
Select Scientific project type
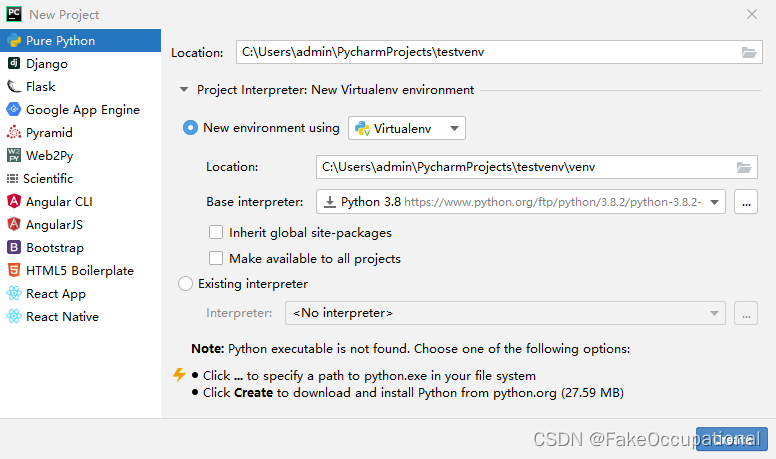[80, 178]
